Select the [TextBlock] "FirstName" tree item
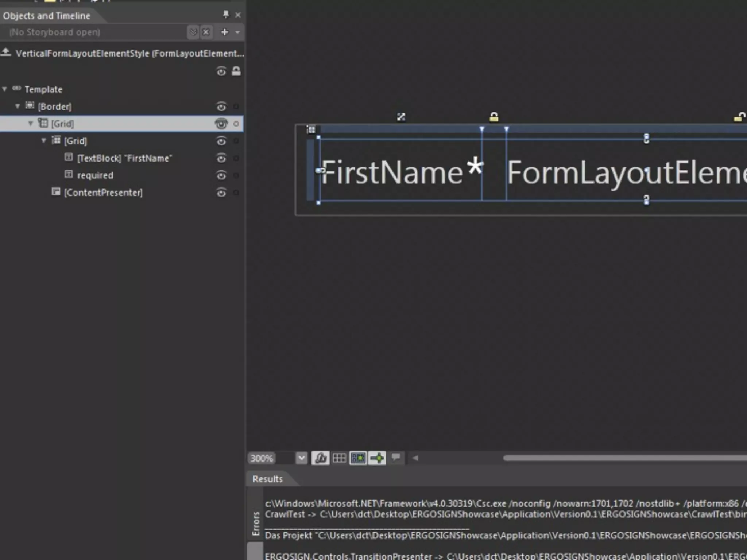This screenshot has width=747, height=560. pos(124,158)
